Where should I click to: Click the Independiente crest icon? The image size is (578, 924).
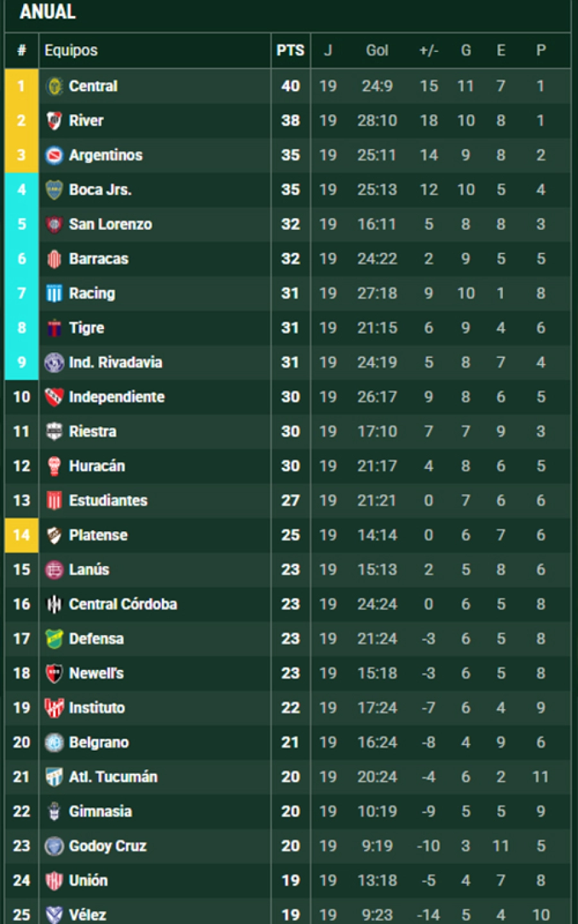(54, 397)
